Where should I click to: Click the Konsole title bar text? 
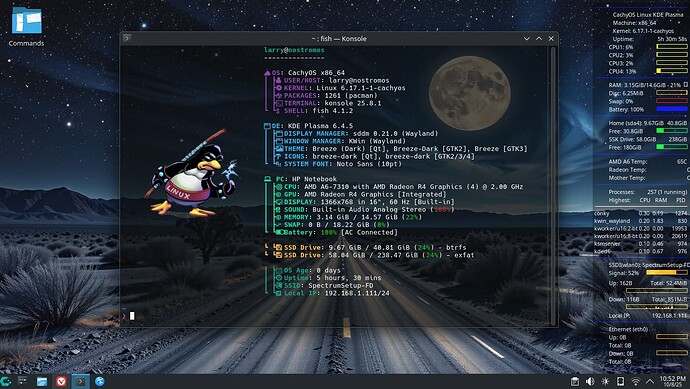click(339, 39)
